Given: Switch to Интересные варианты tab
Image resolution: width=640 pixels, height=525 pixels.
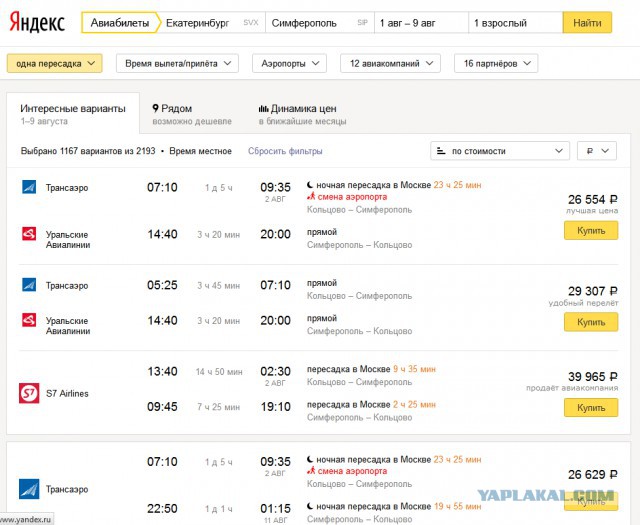Looking at the screenshot, I should click(73, 113).
